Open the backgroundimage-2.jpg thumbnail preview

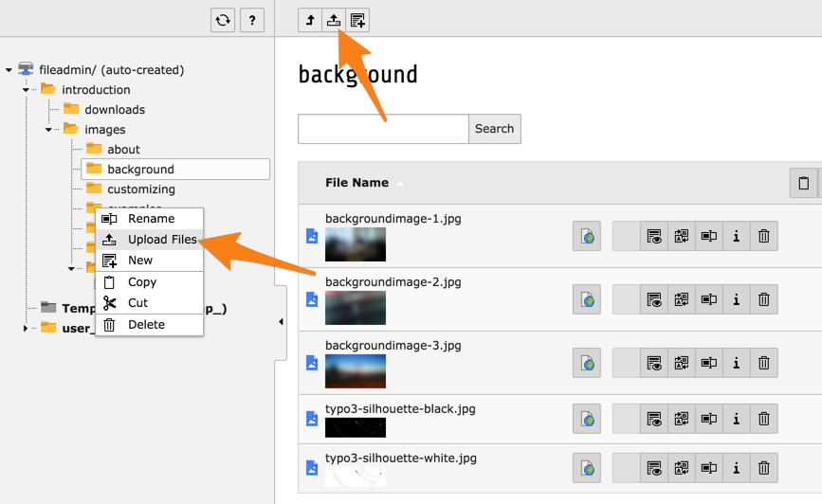356,308
